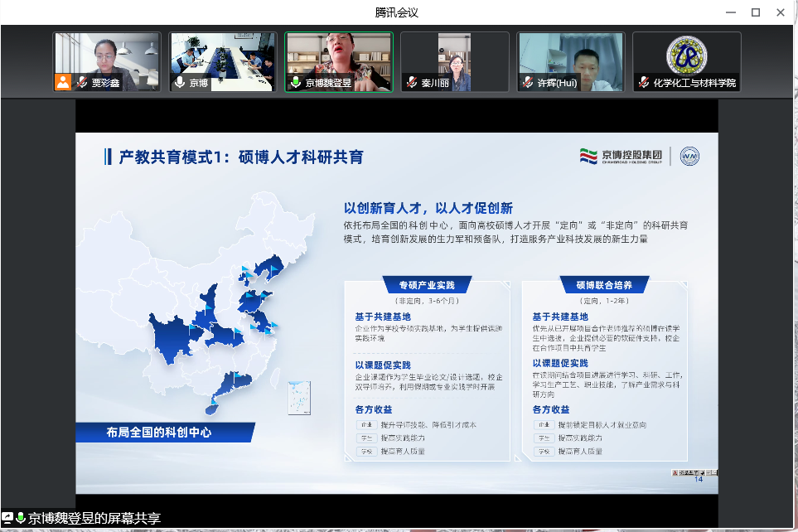This screenshot has width=798, height=532.
Task: Close the 腾讯会议 window
Action: click(x=781, y=12)
